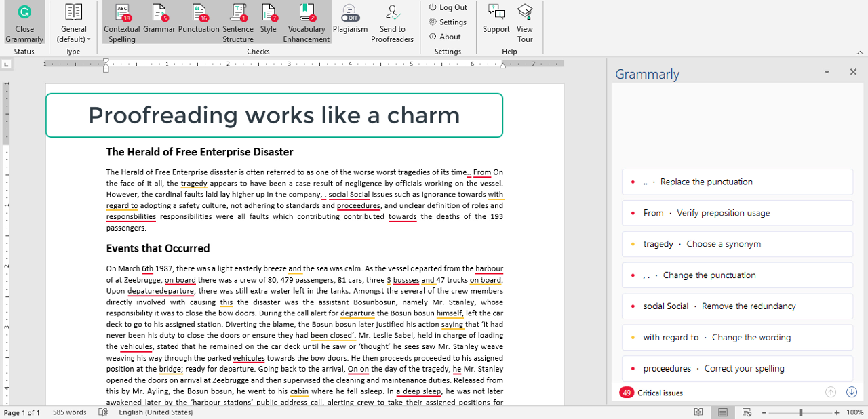Image resolution: width=868 pixels, height=419 pixels.
Task: Open the Support icon in Help group
Action: coord(496,12)
